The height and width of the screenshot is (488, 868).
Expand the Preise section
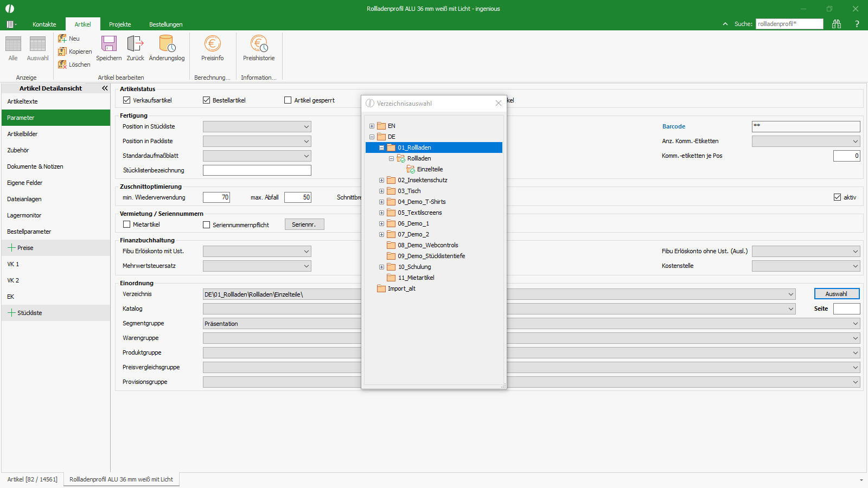11,248
